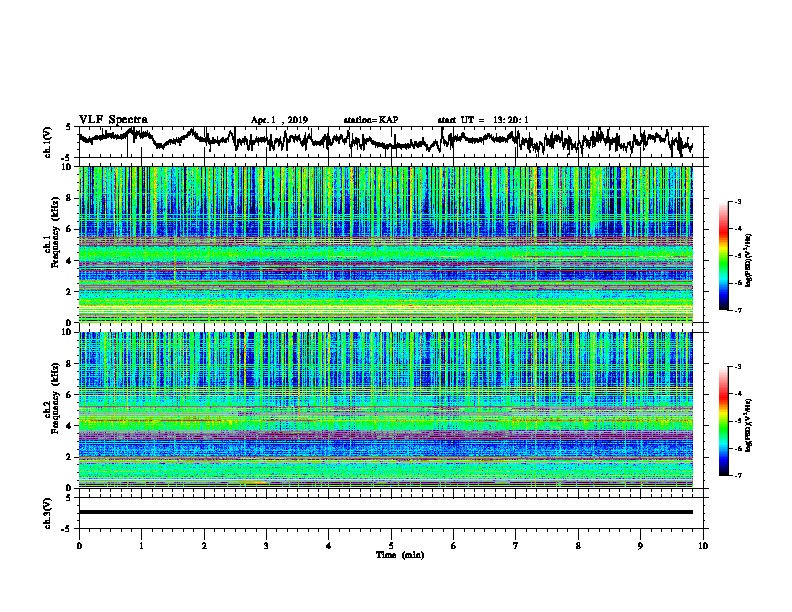Click the "-3" tick on ch.2 color scale

pyautogui.click(x=737, y=367)
